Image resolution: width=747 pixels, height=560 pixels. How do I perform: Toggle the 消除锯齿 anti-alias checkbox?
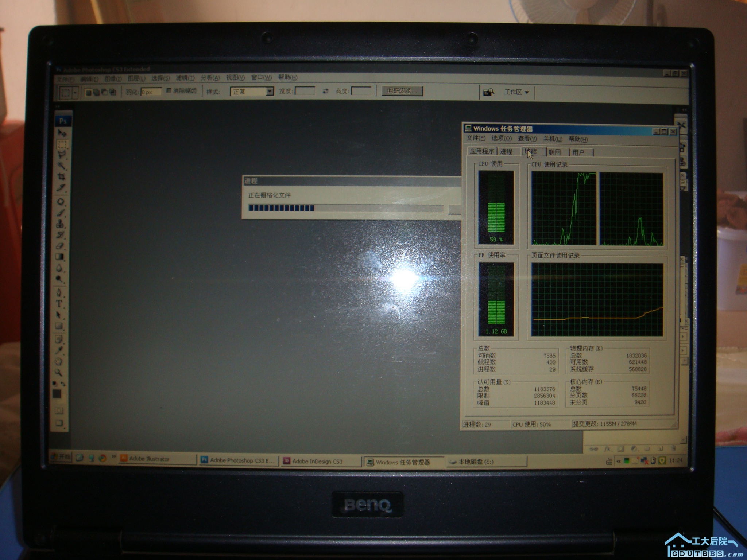(x=169, y=91)
